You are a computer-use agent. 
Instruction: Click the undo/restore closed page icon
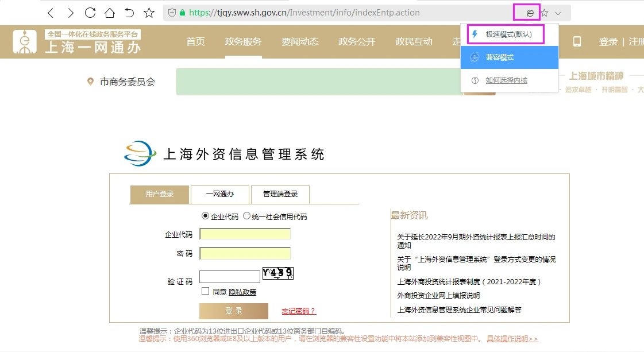point(129,13)
